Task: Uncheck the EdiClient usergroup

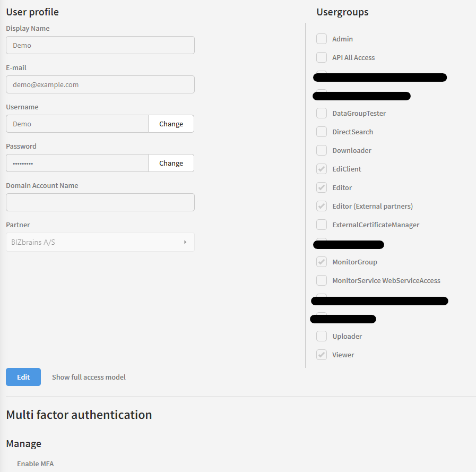Action: [x=322, y=169]
